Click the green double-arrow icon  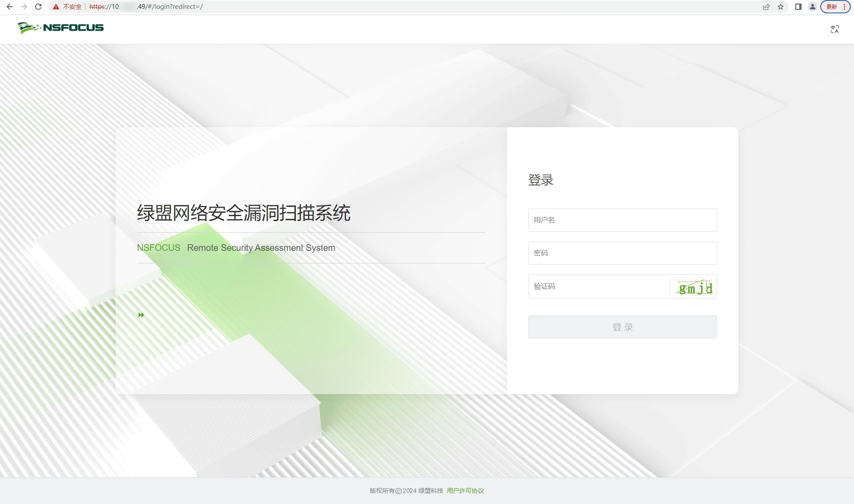click(x=141, y=315)
